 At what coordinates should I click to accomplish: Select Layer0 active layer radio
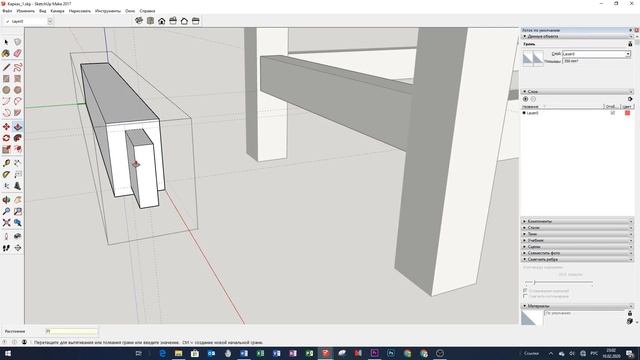tap(524, 113)
